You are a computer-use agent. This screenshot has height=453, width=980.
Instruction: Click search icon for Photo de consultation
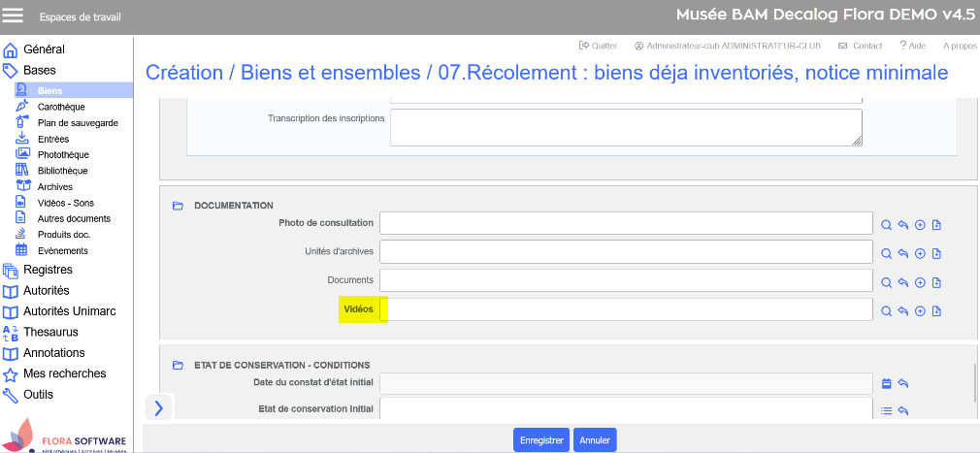[886, 225]
